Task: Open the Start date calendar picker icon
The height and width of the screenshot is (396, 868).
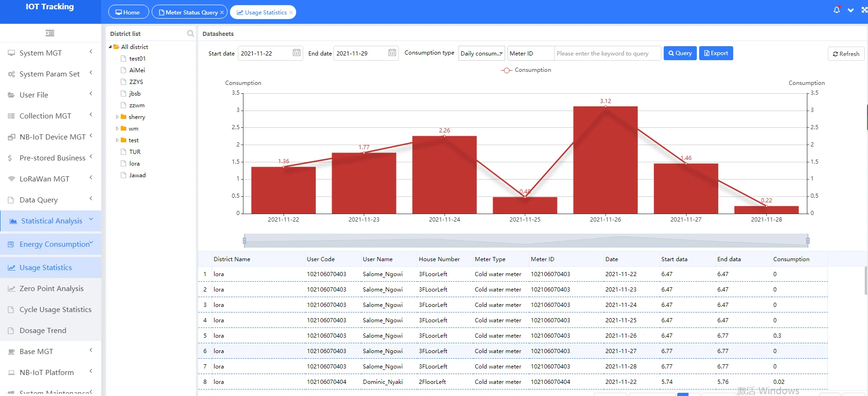Action: (296, 53)
